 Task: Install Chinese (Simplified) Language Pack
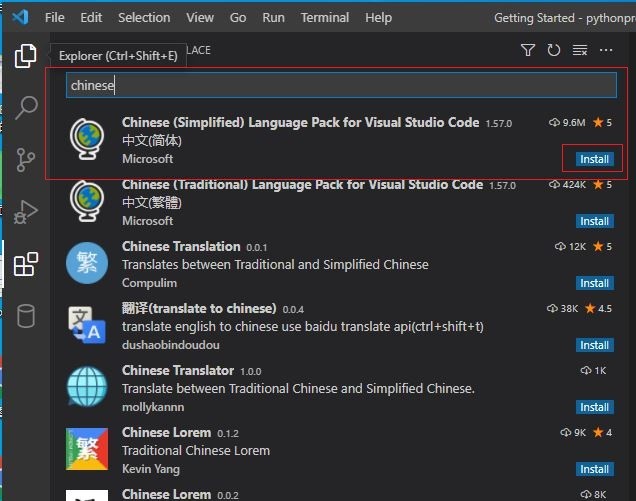coord(594,159)
